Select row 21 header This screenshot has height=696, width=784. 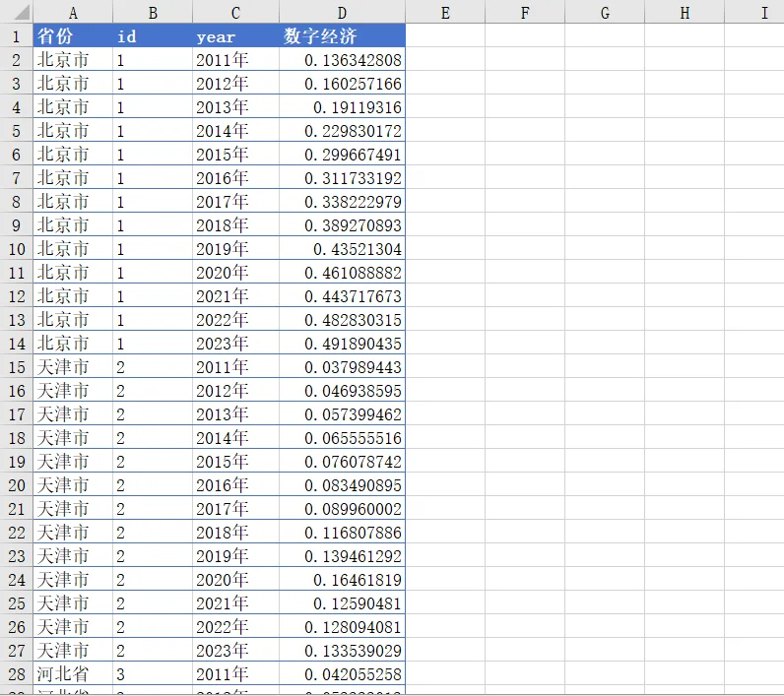(x=17, y=509)
